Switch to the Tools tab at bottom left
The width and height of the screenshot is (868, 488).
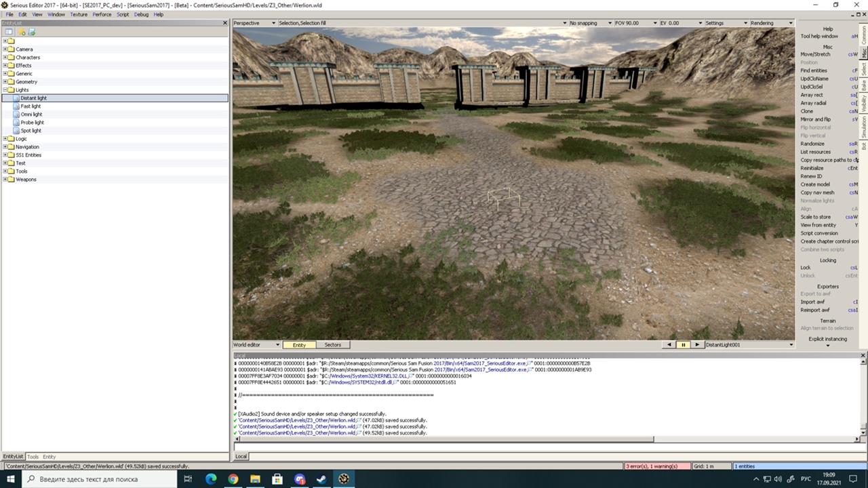33,457
